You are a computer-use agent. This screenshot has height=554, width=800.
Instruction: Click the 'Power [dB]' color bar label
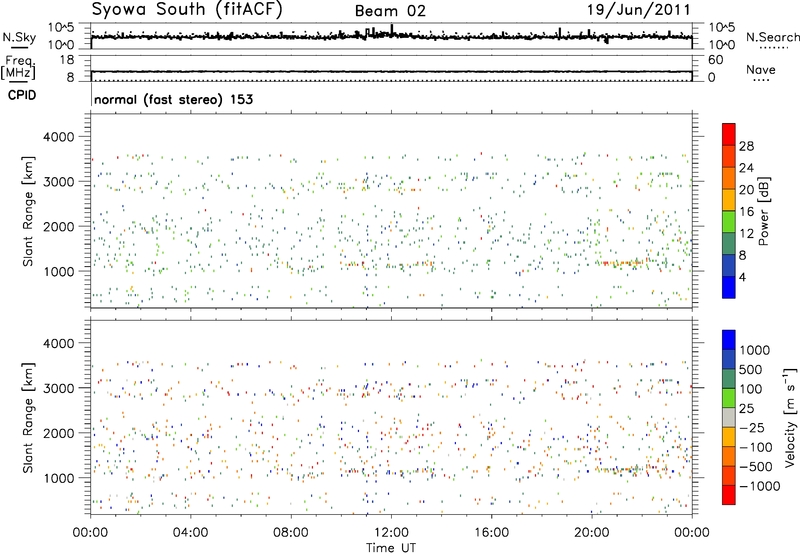tap(764, 211)
